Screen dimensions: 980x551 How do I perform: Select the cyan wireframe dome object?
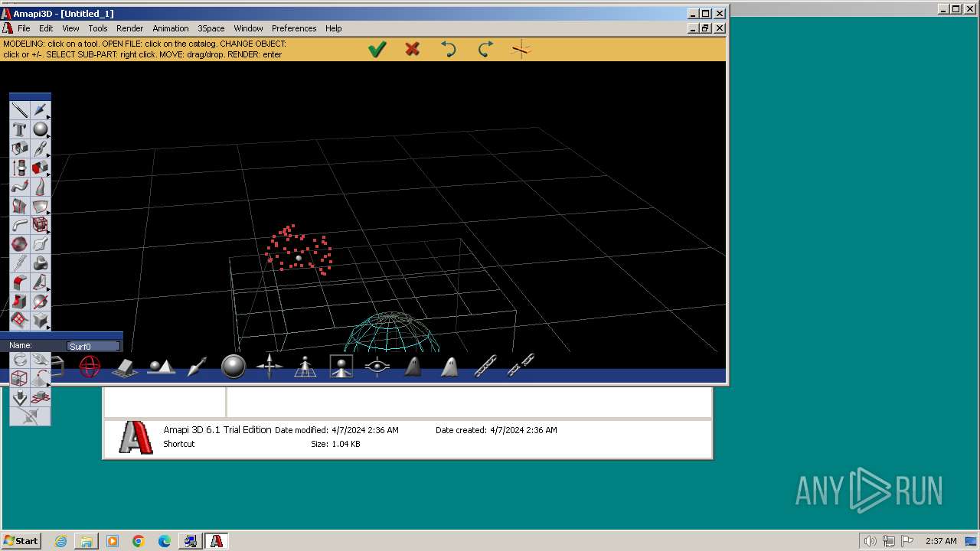coord(391,332)
